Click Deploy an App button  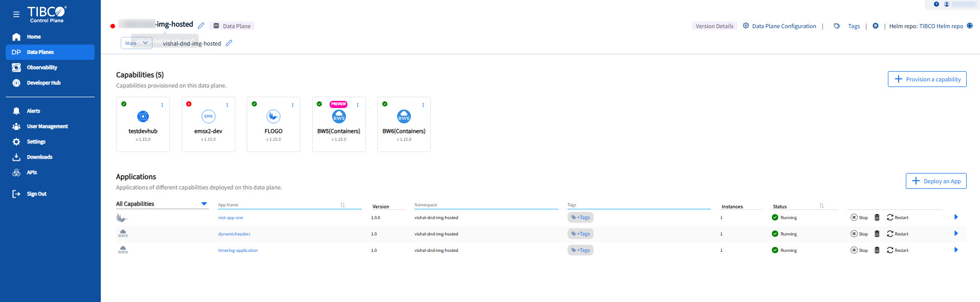coord(936,181)
